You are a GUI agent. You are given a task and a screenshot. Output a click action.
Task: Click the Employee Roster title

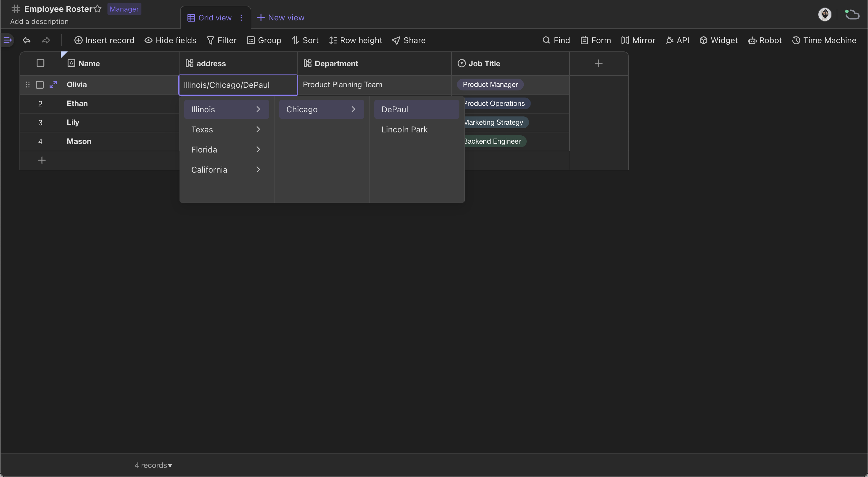coord(58,9)
